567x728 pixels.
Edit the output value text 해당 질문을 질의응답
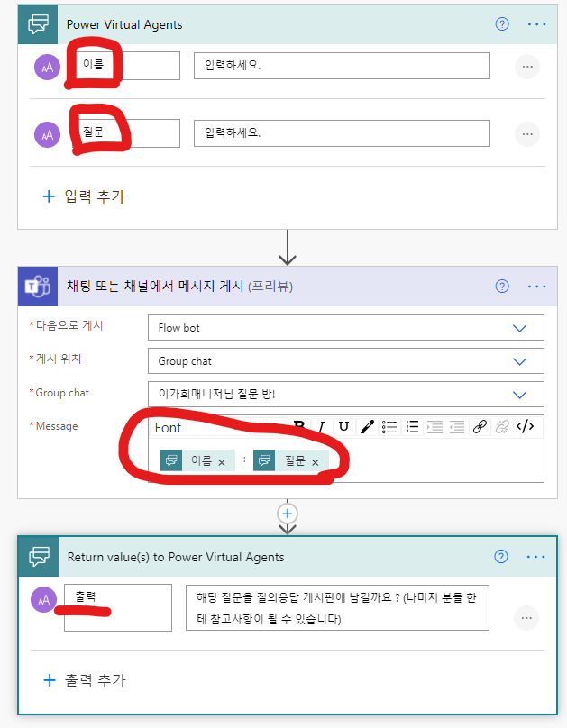tap(337, 608)
